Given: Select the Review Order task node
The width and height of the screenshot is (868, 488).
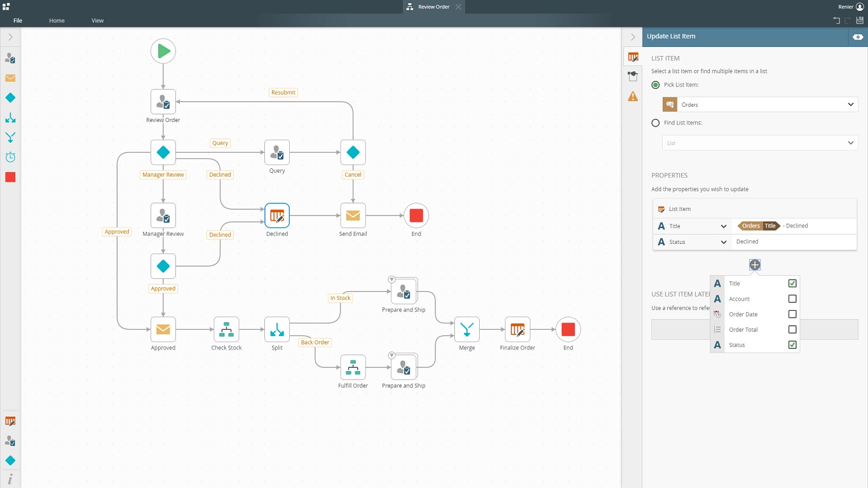Looking at the screenshot, I should [163, 102].
